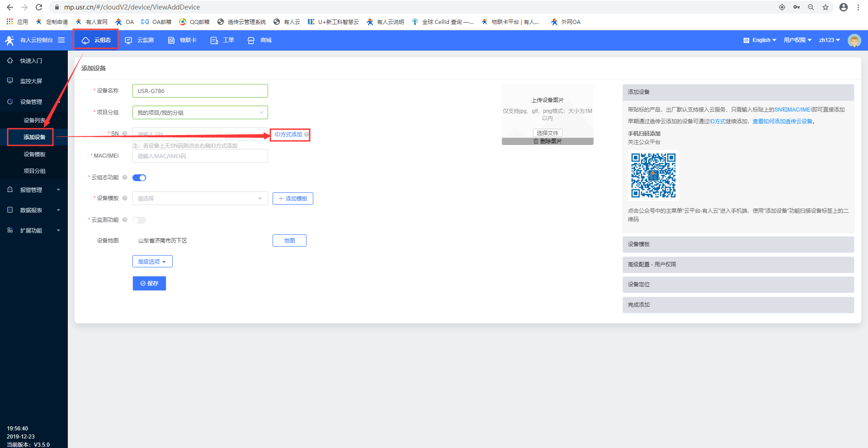The height and width of the screenshot is (448, 868).
Task: Click the 保存 save button
Action: [149, 284]
